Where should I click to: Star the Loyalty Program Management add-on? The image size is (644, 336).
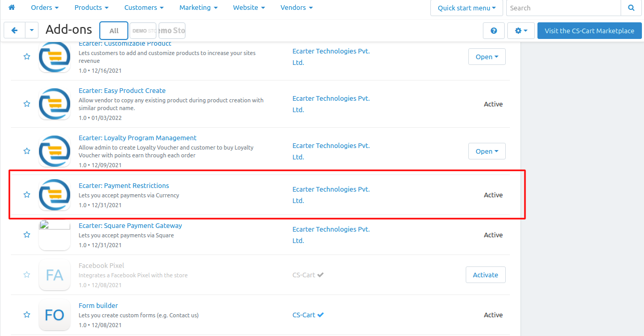coord(27,151)
